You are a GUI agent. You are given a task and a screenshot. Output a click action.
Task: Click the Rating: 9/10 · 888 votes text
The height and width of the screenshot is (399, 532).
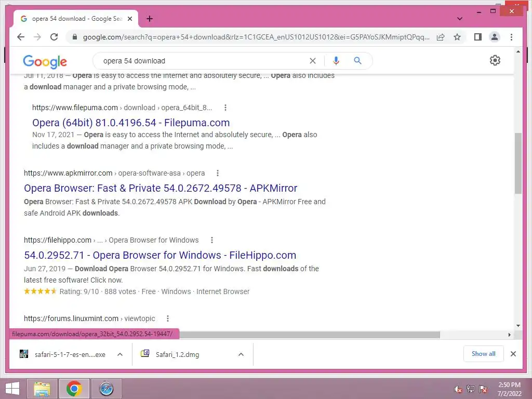98,291
